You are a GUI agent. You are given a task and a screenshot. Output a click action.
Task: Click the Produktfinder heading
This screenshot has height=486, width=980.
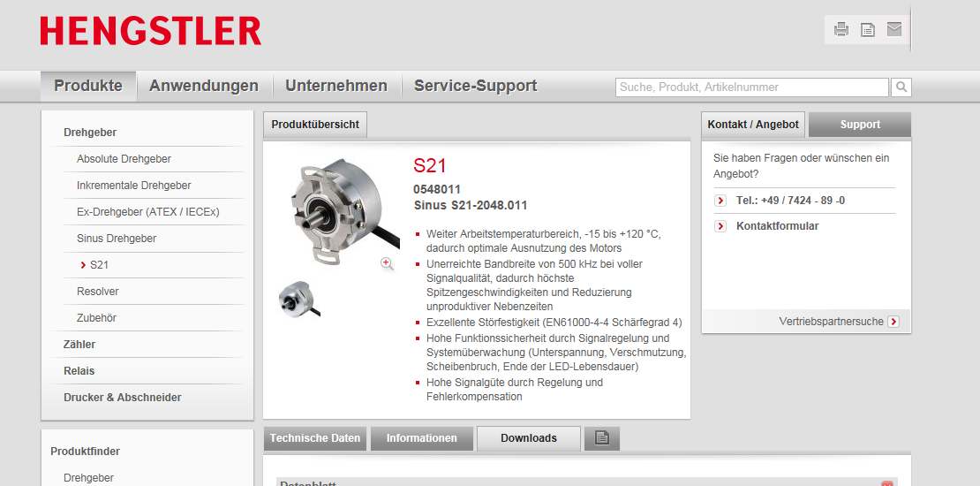click(x=85, y=452)
